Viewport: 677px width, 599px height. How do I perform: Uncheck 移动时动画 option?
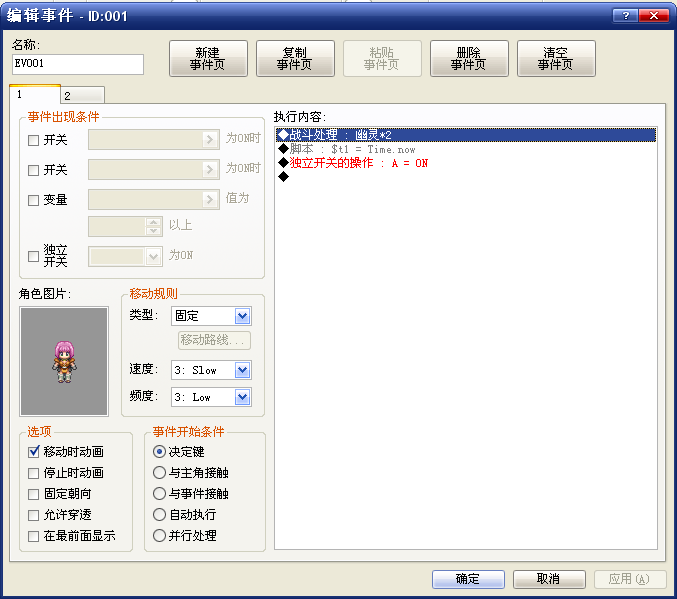pyautogui.click(x=33, y=452)
